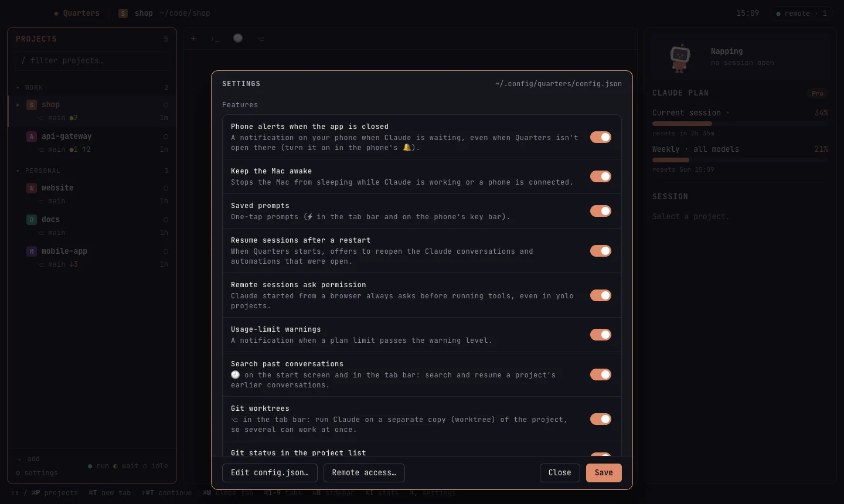
Task: Toggle Resume sessions after a restart
Action: tap(601, 251)
